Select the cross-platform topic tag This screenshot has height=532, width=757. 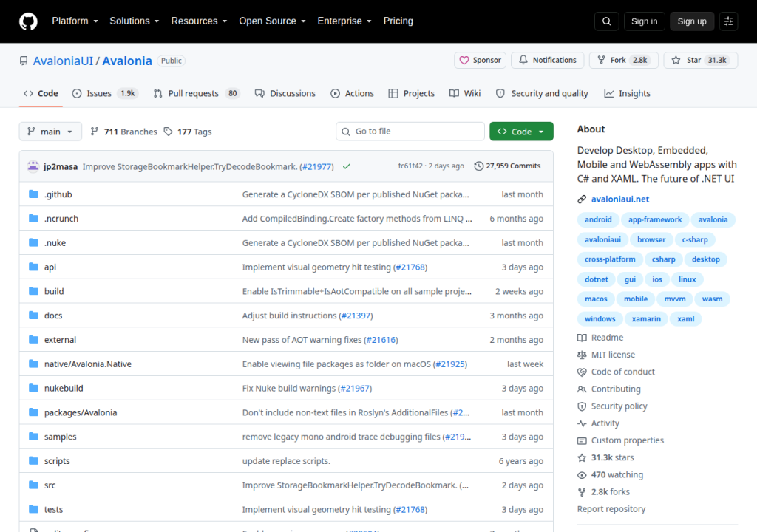(x=610, y=259)
